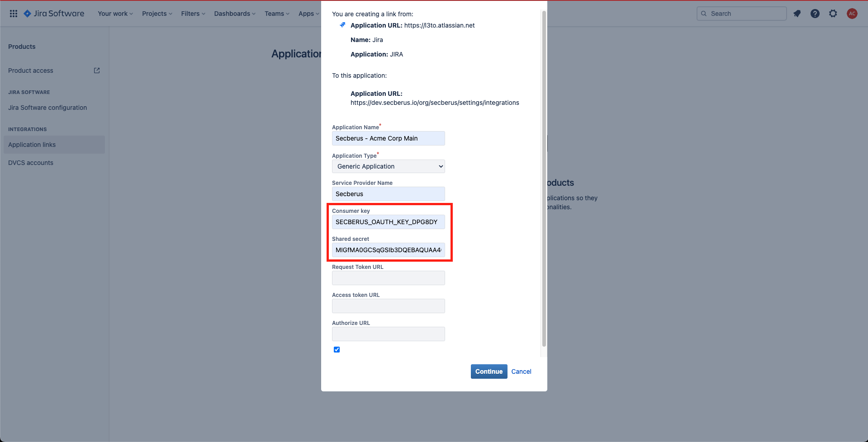The height and width of the screenshot is (442, 868).
Task: Click the Continue button
Action: 489,371
